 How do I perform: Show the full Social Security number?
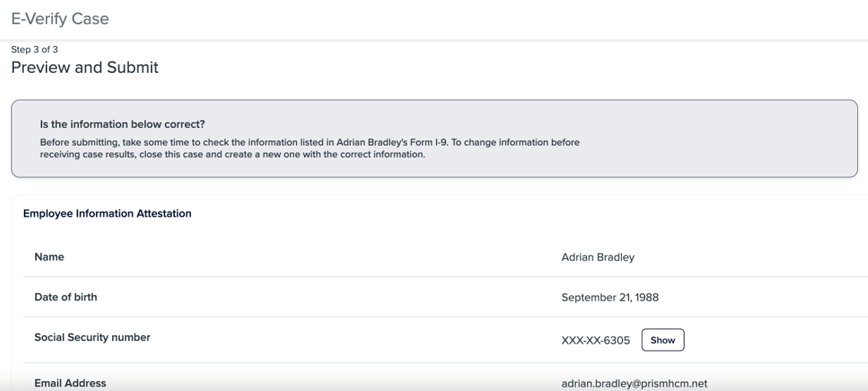(x=662, y=340)
